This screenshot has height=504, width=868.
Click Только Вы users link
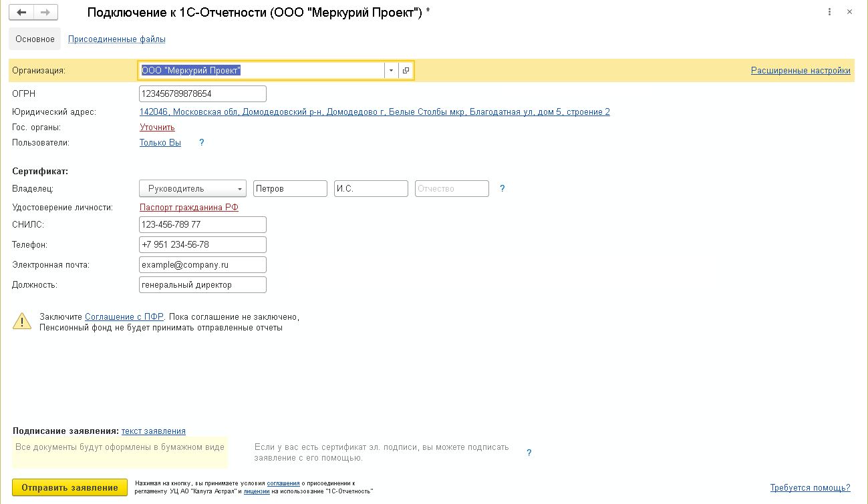(160, 143)
